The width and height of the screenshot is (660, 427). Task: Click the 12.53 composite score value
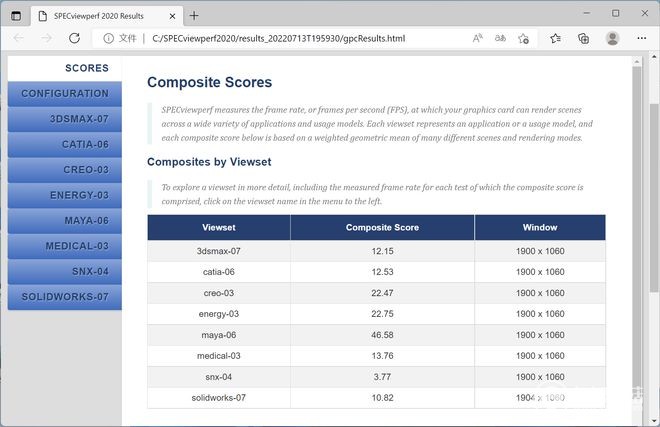pos(382,272)
